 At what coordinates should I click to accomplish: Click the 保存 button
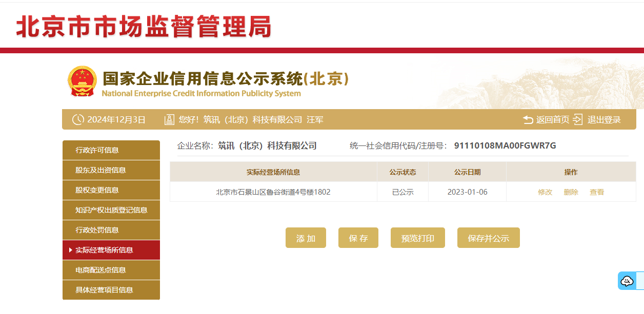[358, 238]
